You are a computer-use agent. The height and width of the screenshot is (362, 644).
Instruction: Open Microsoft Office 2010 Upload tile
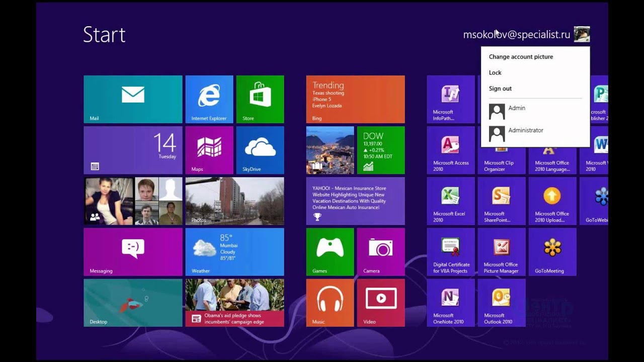click(552, 201)
